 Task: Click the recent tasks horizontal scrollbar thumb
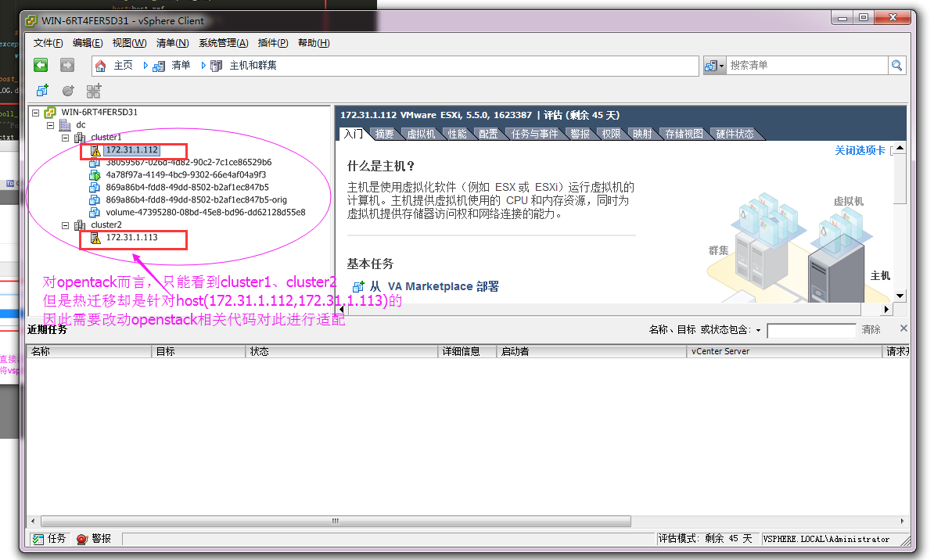pos(336,521)
